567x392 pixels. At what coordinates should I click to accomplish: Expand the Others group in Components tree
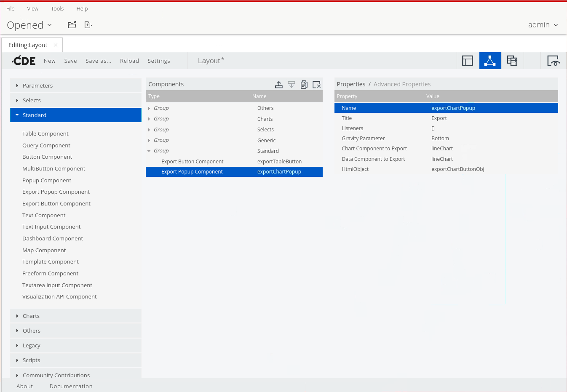(149, 108)
